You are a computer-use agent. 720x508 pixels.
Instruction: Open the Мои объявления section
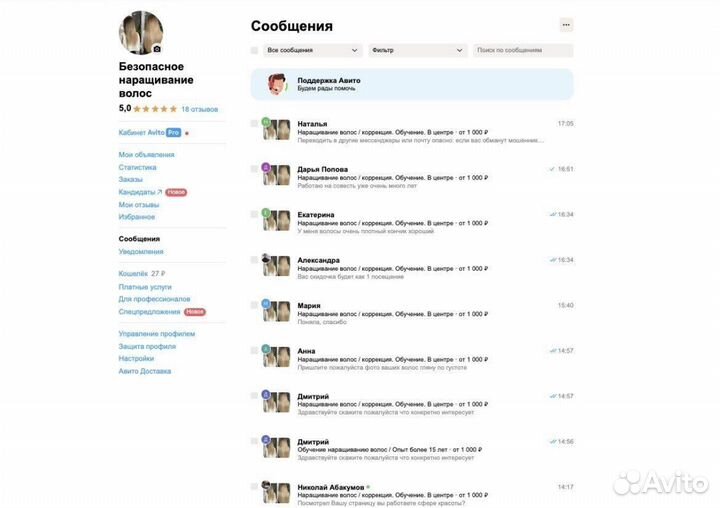pos(146,155)
